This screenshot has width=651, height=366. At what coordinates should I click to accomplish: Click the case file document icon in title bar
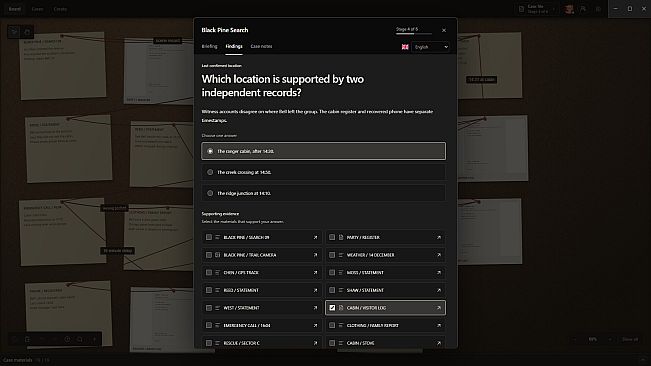521,9
